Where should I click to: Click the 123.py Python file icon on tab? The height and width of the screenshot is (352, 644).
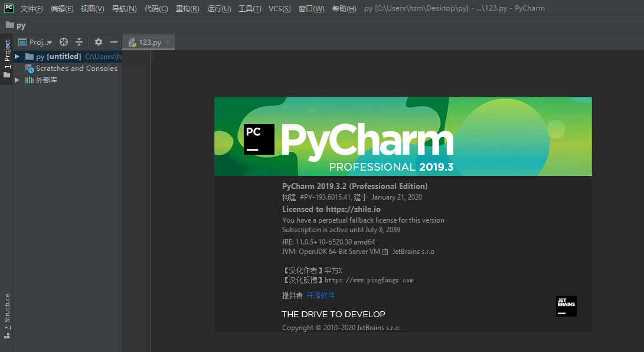[132, 43]
